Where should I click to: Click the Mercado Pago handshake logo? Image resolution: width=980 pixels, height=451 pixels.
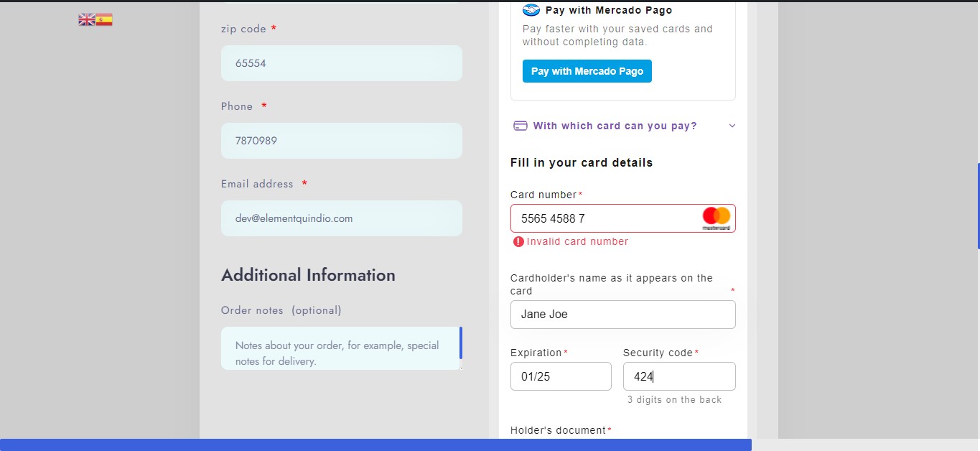point(531,10)
